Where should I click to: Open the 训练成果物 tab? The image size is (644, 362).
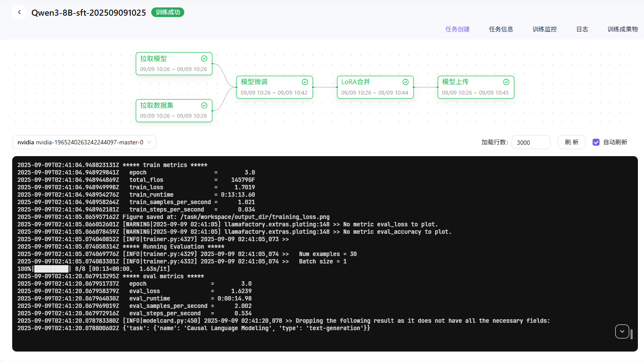[623, 29]
